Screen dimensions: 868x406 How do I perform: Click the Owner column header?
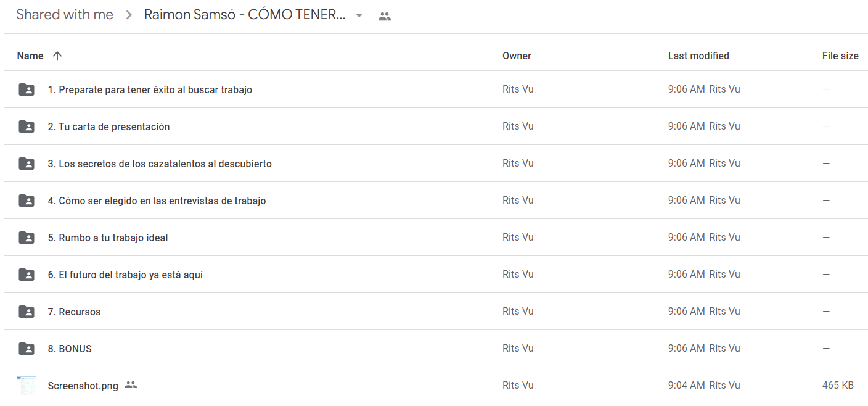(x=517, y=56)
